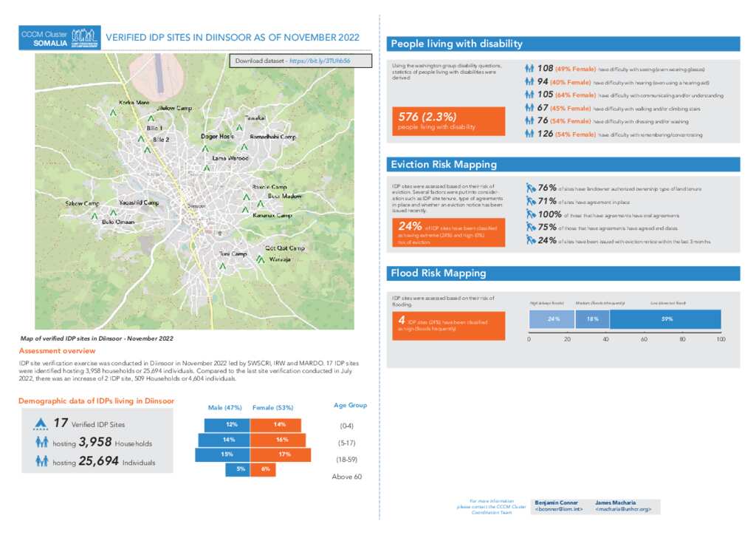Select the Bulo Omaan tent marker

pyautogui.click(x=113, y=213)
